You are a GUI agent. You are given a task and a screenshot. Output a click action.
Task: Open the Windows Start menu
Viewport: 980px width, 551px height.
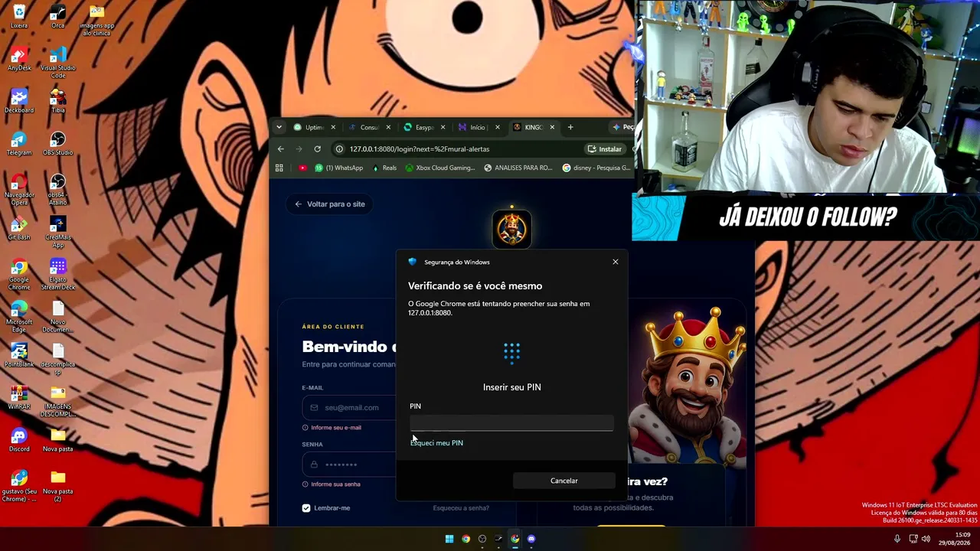click(x=449, y=539)
